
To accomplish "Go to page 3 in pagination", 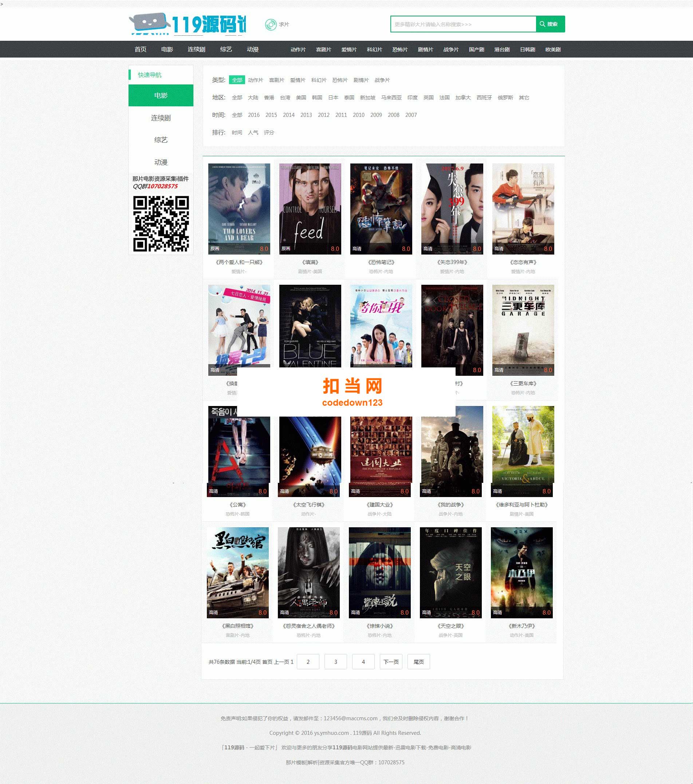I will click(335, 662).
